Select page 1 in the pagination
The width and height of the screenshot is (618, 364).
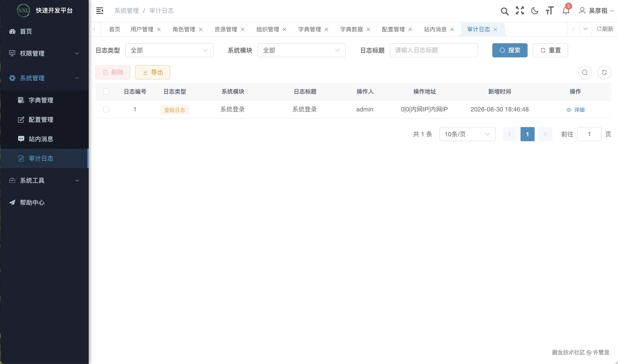click(528, 134)
